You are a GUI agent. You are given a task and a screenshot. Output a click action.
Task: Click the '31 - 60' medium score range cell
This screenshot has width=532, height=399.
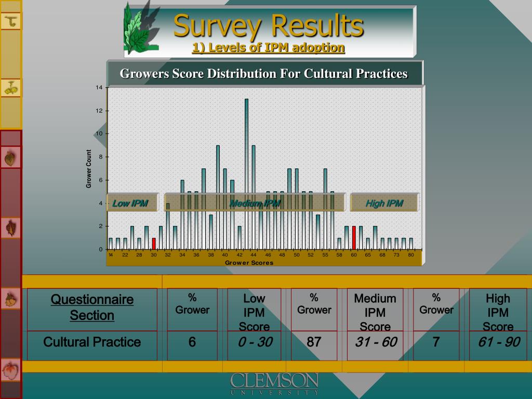(x=376, y=342)
